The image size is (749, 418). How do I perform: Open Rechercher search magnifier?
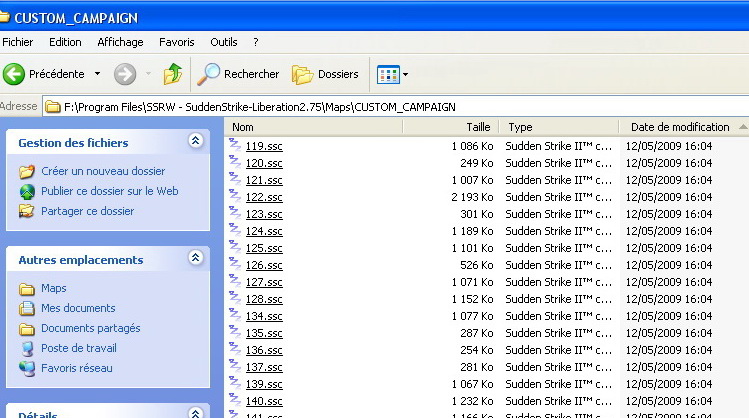[208, 74]
